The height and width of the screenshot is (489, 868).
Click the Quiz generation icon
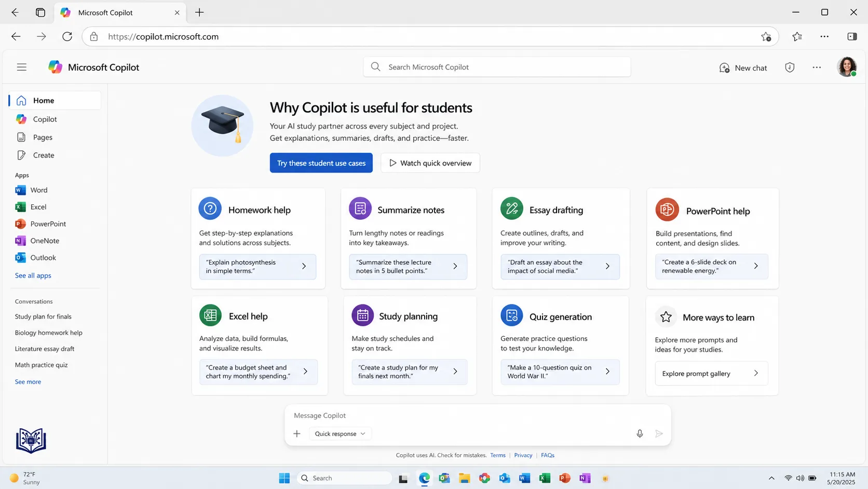(x=512, y=315)
